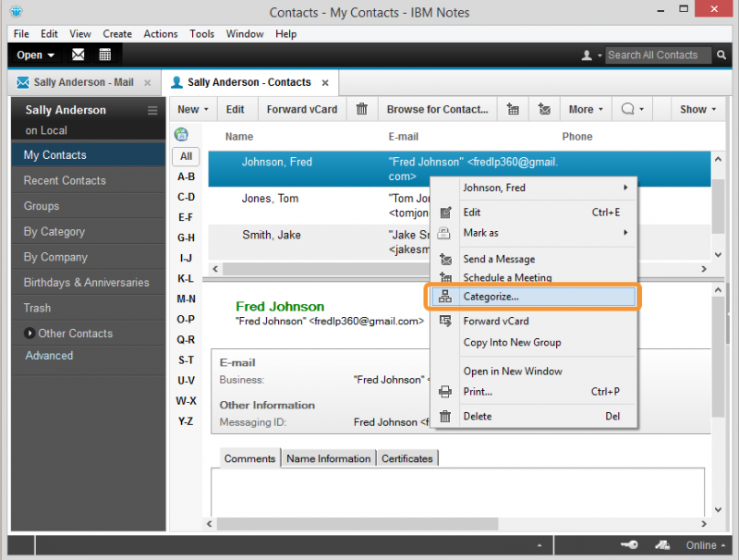Viewport: 739px width, 560px height.
Task: Click the Schedule a Meeting icon in the context menu
Action: point(445,277)
